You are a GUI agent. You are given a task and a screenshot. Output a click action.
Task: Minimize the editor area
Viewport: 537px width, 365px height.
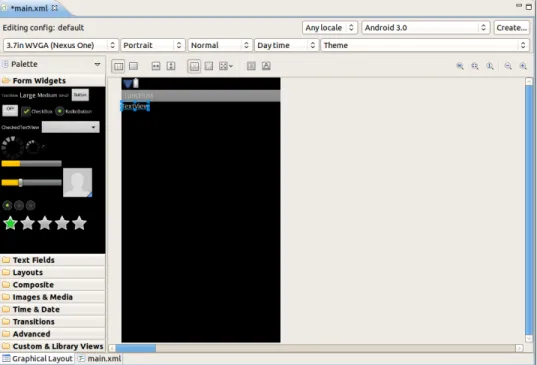click(519, 6)
